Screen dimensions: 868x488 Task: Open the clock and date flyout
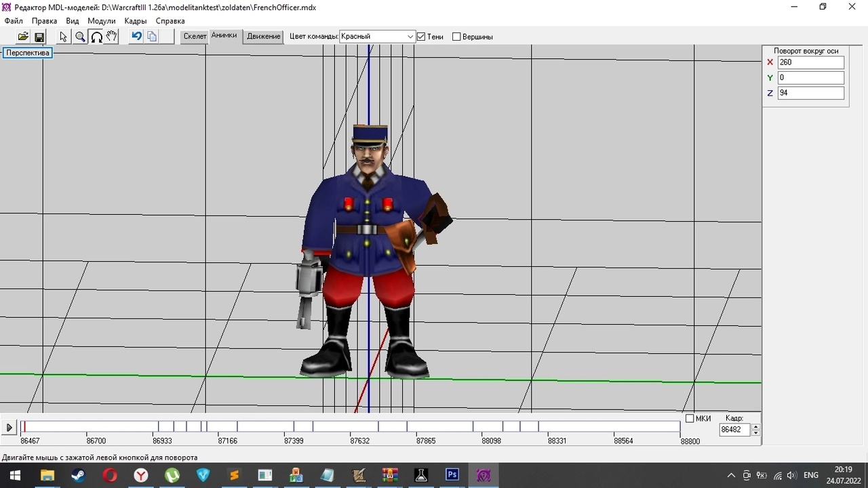coord(843,475)
